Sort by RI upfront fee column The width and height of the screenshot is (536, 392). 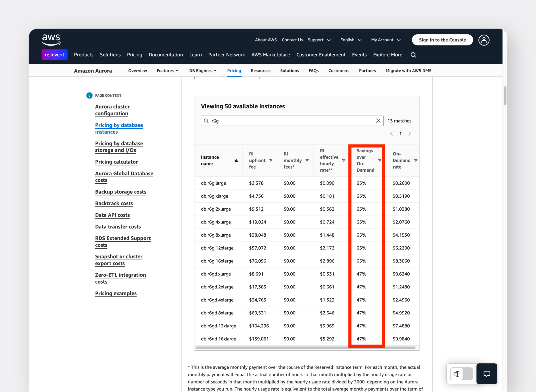pyautogui.click(x=271, y=161)
